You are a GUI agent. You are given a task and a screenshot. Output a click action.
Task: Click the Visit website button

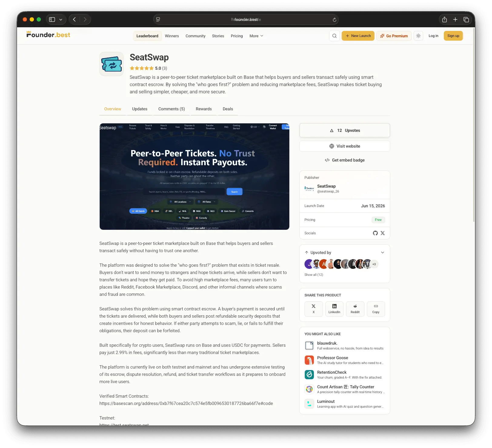(x=345, y=146)
